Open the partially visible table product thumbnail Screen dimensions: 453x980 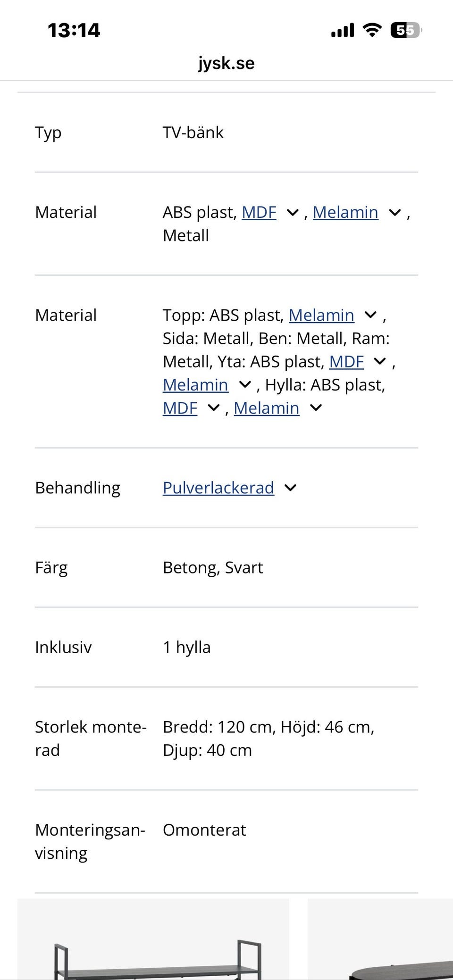pyautogui.click(x=380, y=938)
